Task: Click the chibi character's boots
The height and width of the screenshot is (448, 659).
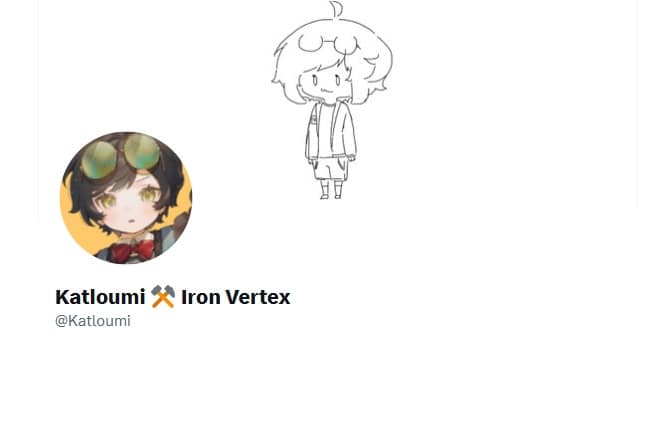Action: [331, 189]
